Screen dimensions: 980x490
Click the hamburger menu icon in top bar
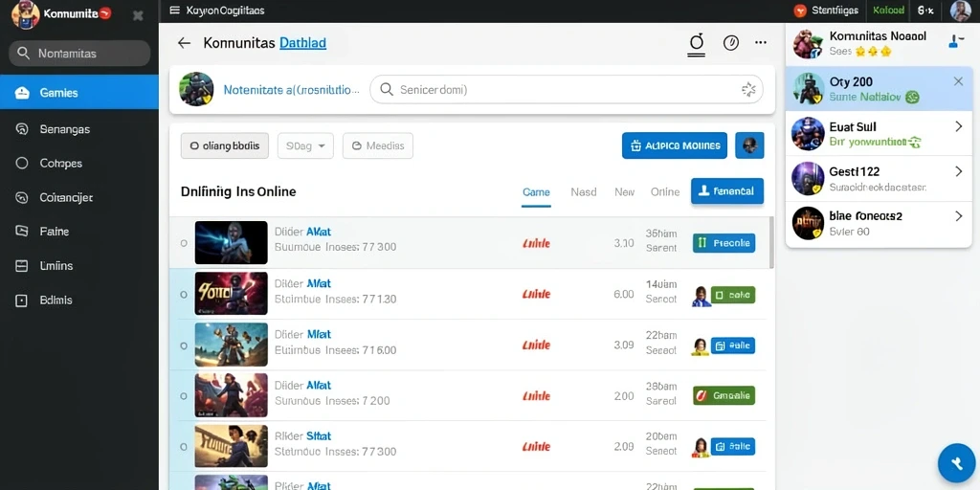(x=174, y=10)
